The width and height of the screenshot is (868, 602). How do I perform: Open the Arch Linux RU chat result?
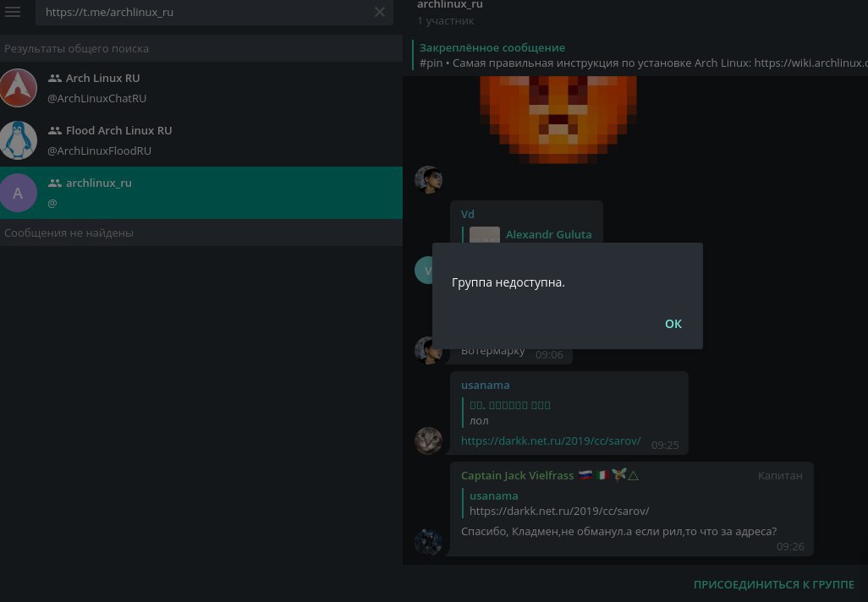[201, 88]
